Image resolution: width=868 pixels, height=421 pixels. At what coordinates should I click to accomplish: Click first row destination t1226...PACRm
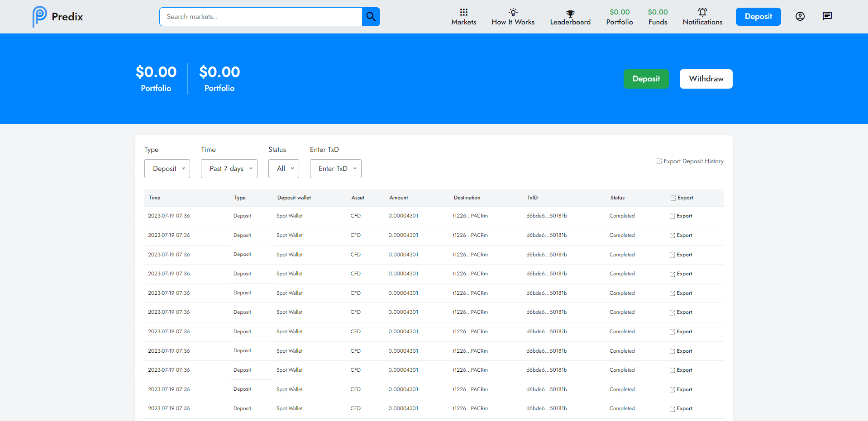pos(471,216)
